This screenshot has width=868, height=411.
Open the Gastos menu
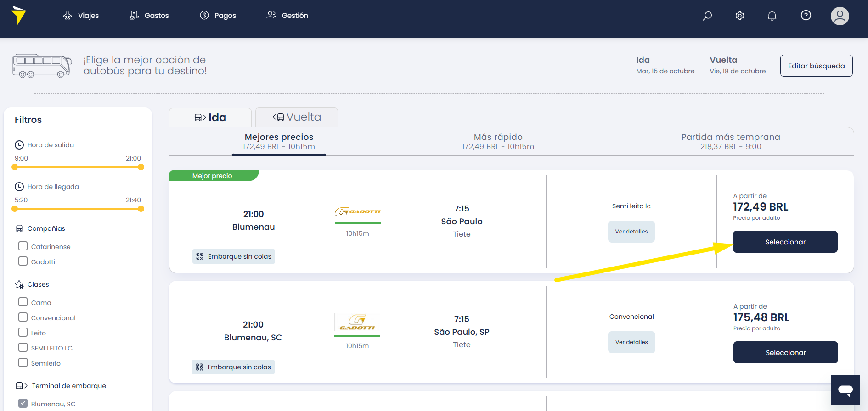coord(149,16)
